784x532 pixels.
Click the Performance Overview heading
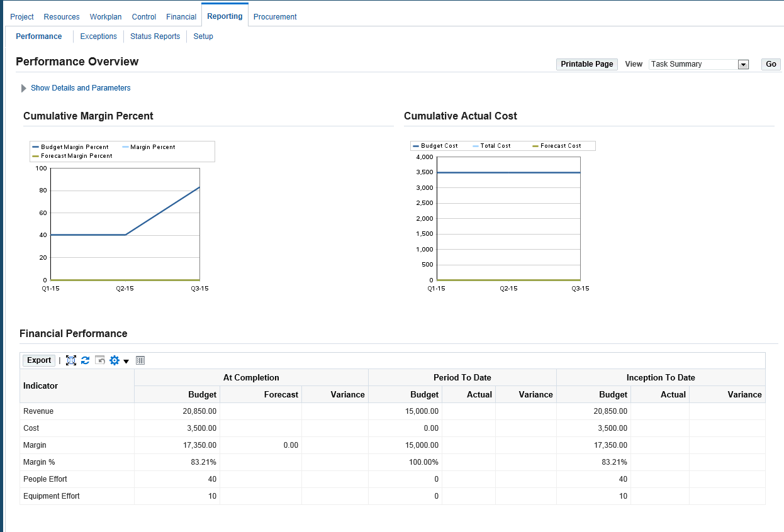click(77, 62)
